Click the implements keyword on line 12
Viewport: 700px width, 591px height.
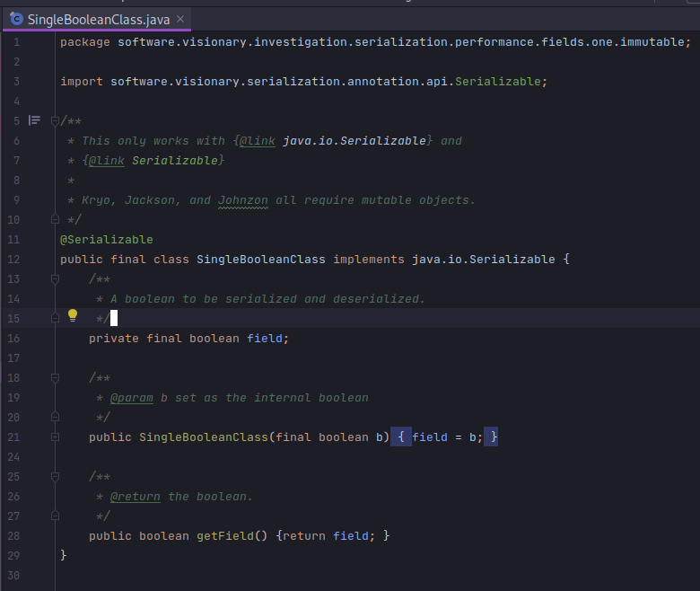[369, 259]
